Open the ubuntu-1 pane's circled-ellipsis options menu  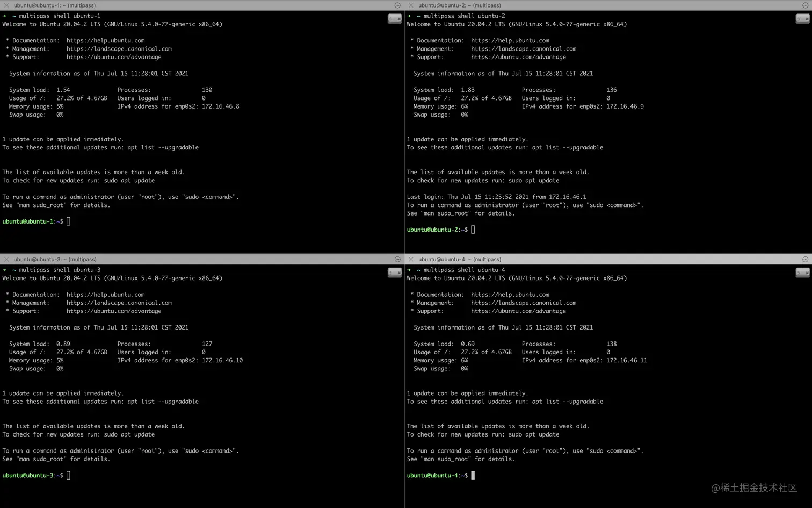tap(397, 5)
